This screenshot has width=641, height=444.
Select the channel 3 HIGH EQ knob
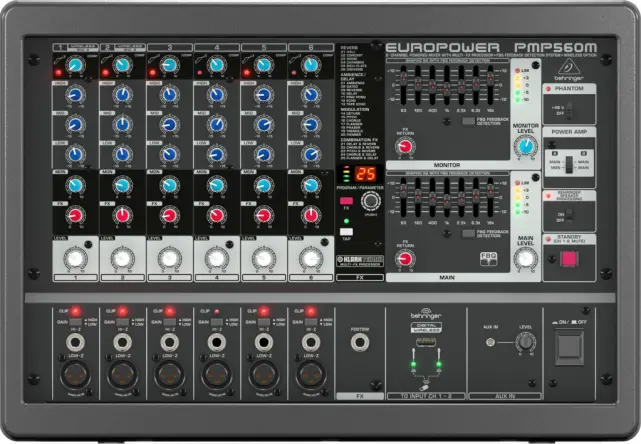170,95
